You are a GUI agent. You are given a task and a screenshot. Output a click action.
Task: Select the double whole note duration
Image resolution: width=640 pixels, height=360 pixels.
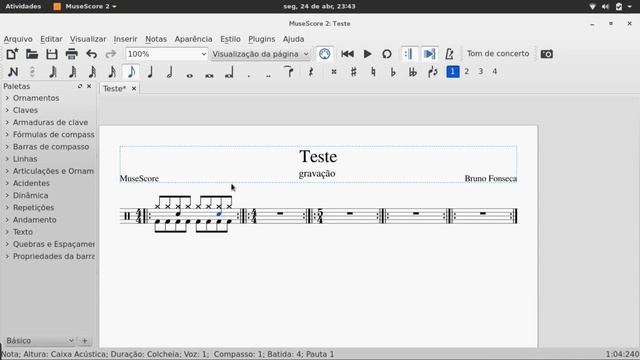coord(209,75)
